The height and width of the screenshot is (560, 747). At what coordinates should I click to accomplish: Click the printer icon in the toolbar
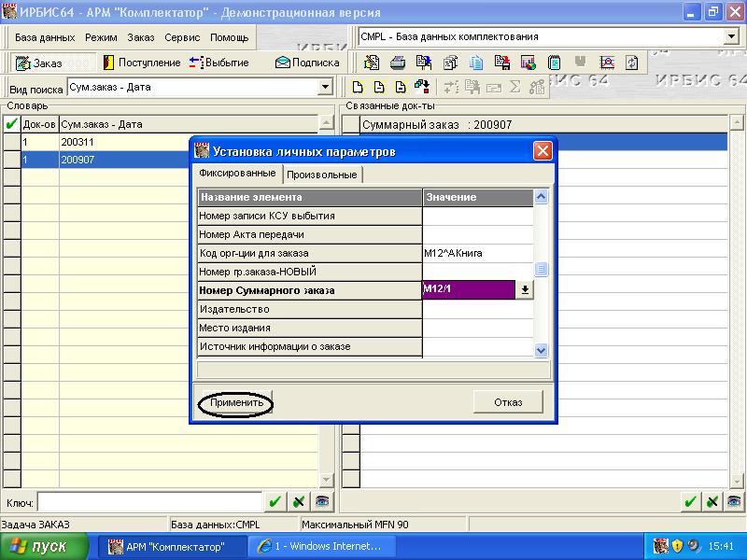pyautogui.click(x=398, y=63)
